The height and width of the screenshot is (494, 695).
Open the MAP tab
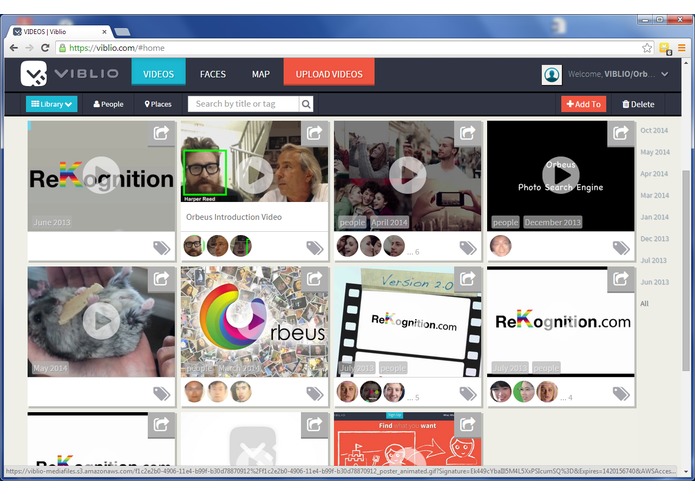tap(261, 74)
